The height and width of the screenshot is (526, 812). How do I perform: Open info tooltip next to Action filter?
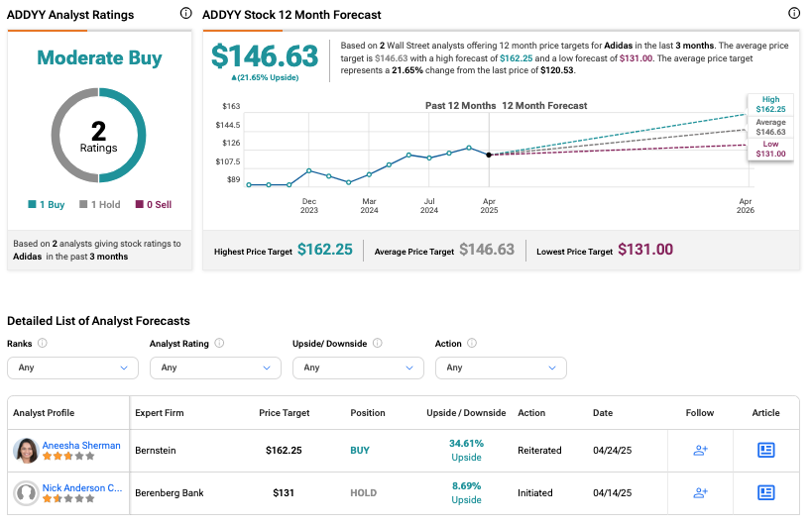tap(472, 343)
